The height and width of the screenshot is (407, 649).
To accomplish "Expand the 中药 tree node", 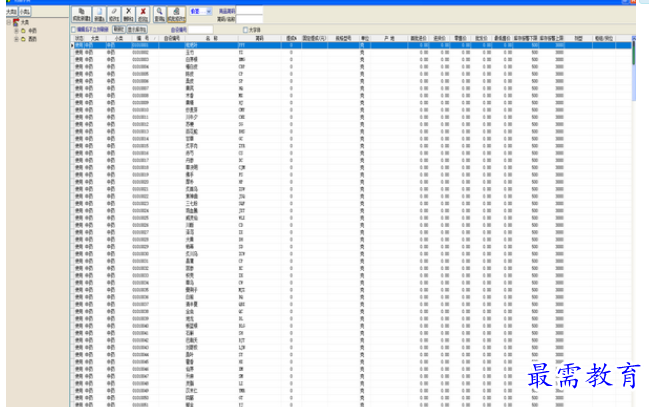I will (16, 31).
